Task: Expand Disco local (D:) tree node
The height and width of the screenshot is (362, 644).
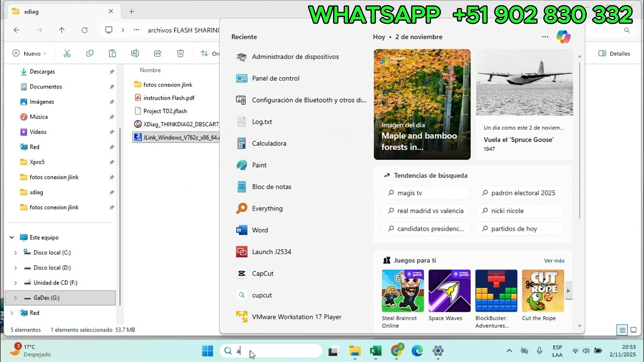Action: pos(16,267)
